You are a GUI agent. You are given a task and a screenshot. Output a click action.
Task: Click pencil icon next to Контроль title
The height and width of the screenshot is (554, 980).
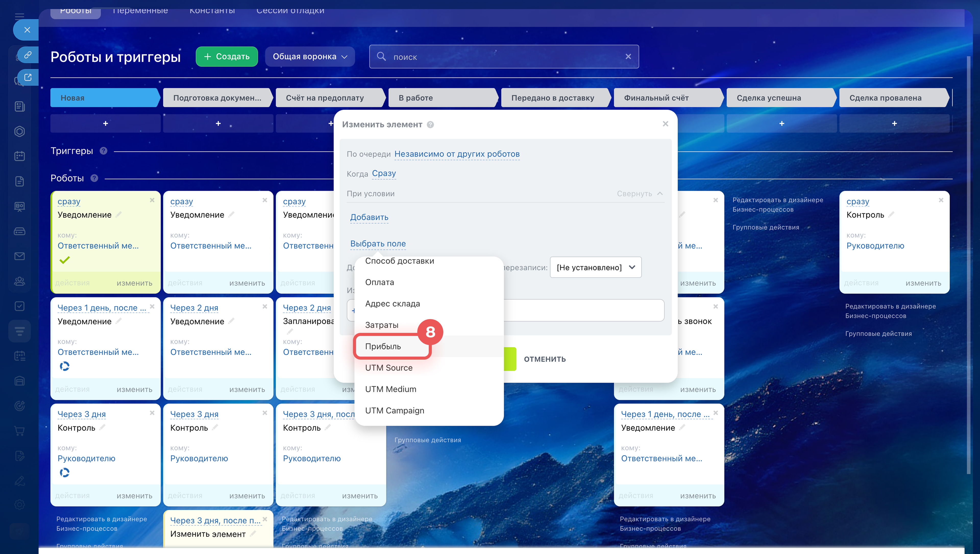[891, 215]
